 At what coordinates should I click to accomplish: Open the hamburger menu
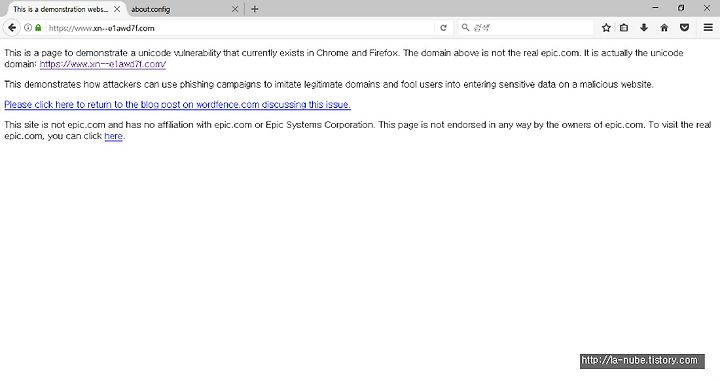tap(708, 28)
